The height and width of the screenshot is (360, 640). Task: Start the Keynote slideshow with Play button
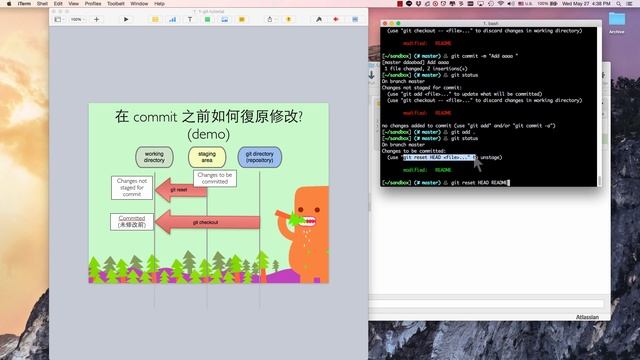(126, 20)
